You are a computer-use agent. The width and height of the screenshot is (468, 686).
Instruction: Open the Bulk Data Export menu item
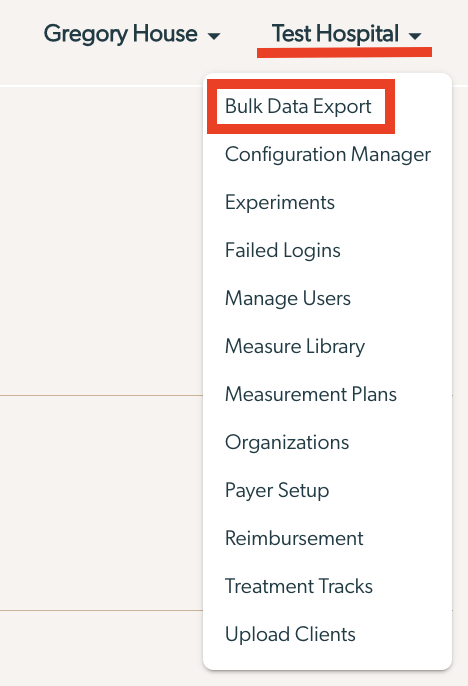(x=298, y=106)
